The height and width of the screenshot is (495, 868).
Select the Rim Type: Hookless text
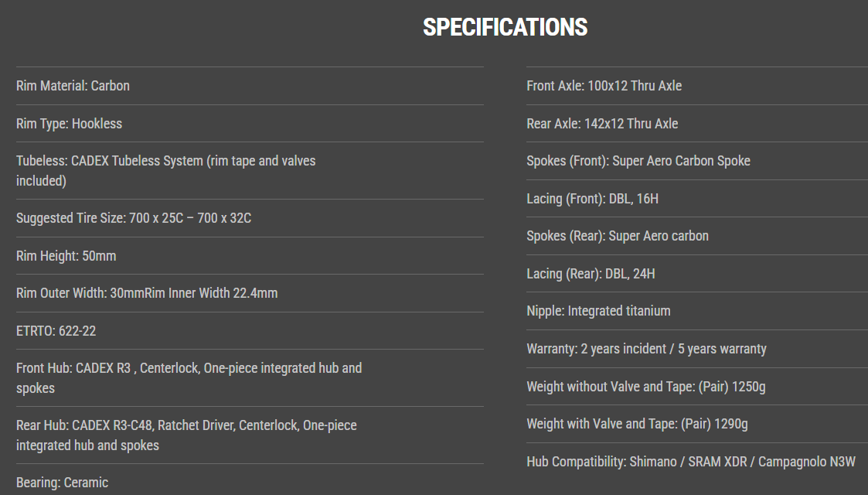coord(70,124)
